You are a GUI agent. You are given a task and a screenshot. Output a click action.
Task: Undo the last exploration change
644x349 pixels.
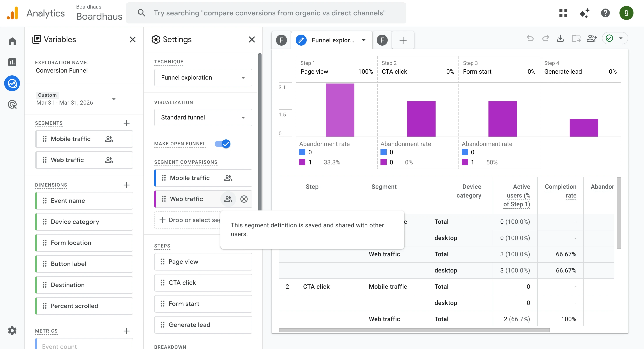(530, 38)
